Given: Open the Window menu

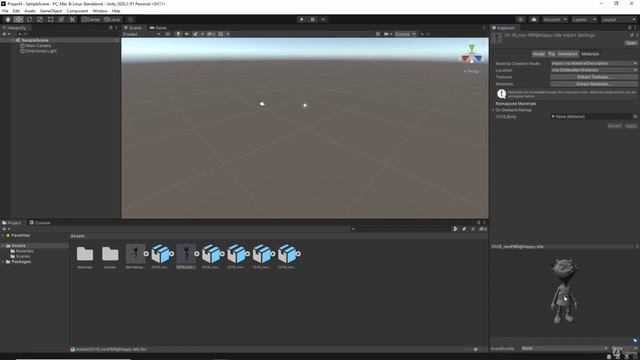Looking at the screenshot, I should coord(100,11).
